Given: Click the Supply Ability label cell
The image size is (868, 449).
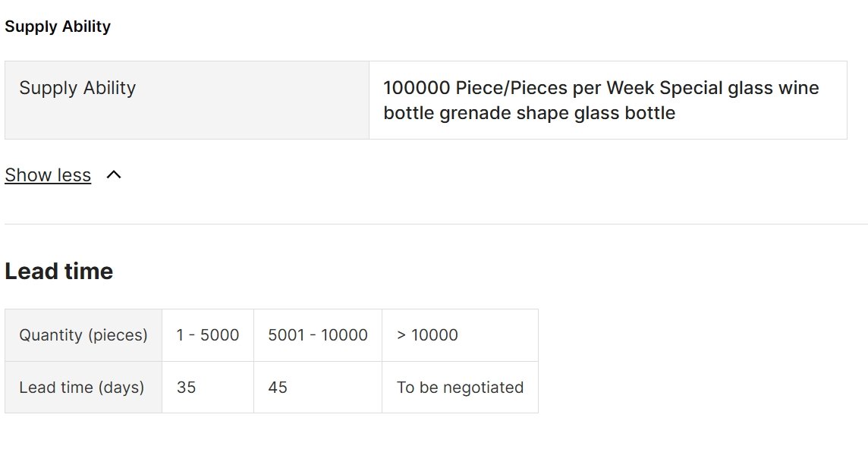Looking at the screenshot, I should click(x=187, y=100).
